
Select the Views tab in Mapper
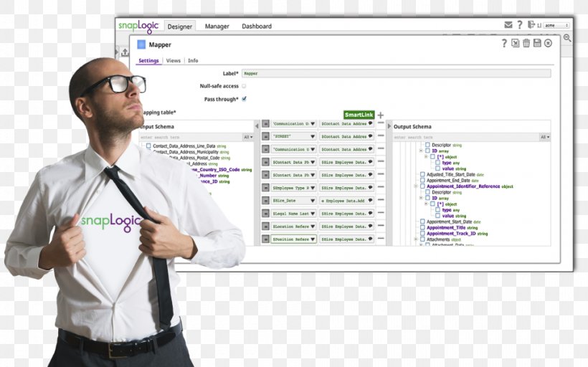coord(174,60)
